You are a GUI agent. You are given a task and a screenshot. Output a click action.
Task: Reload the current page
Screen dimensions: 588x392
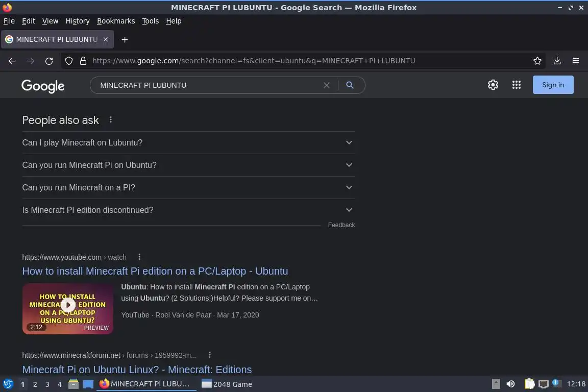coord(49,61)
